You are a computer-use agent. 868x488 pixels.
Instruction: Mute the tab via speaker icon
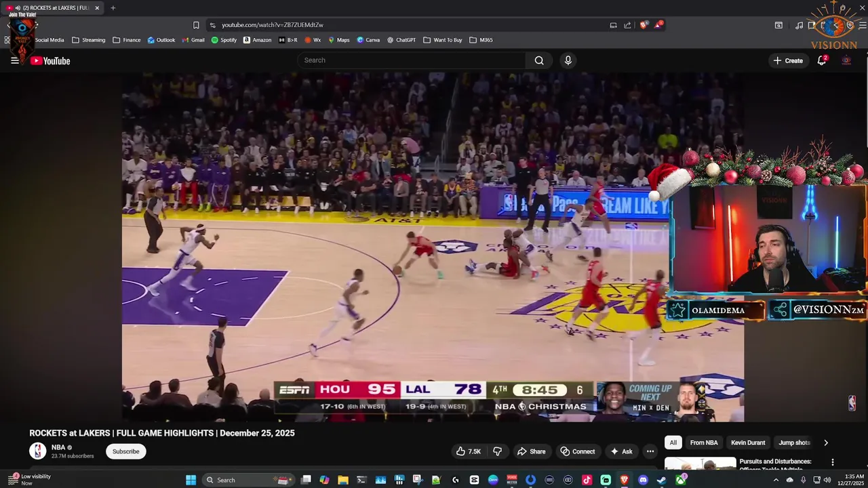17,8
